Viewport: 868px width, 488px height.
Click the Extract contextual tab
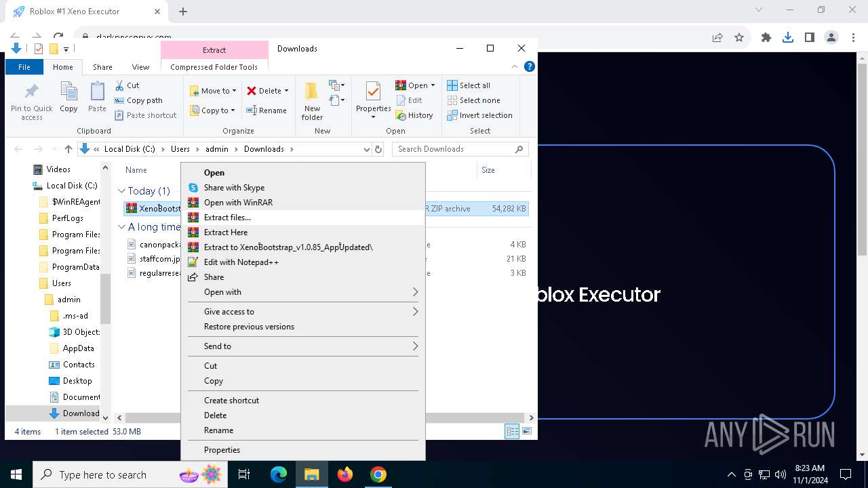click(214, 50)
